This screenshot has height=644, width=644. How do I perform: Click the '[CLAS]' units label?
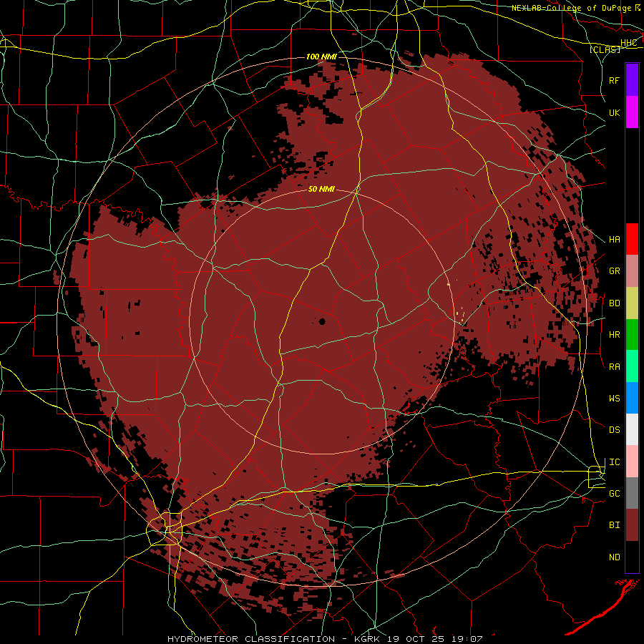[605, 49]
